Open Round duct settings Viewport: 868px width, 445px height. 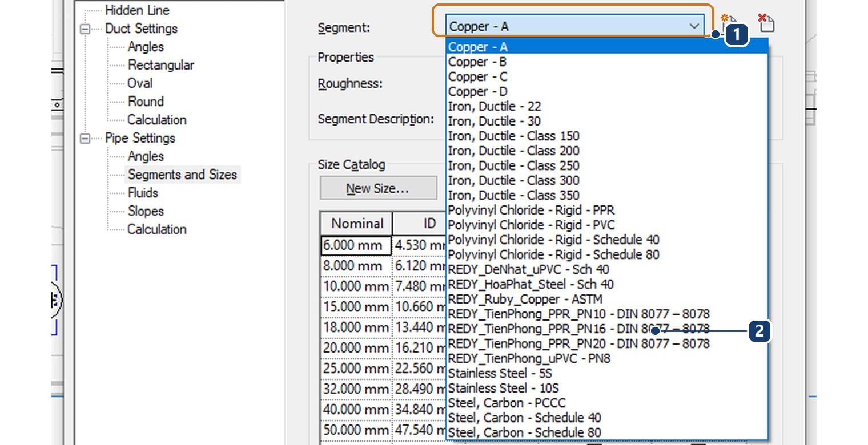point(146,102)
